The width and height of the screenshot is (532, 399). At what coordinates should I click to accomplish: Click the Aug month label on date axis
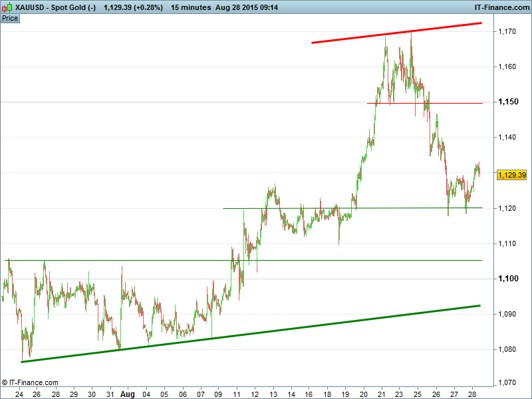coord(127,394)
